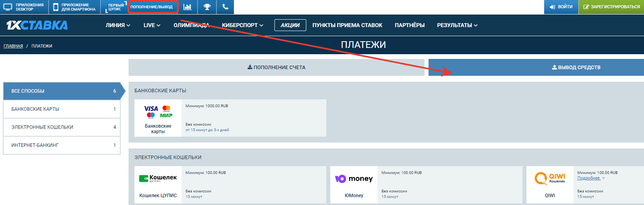Click the Электронные кошельки section heading

pyautogui.click(x=168, y=157)
